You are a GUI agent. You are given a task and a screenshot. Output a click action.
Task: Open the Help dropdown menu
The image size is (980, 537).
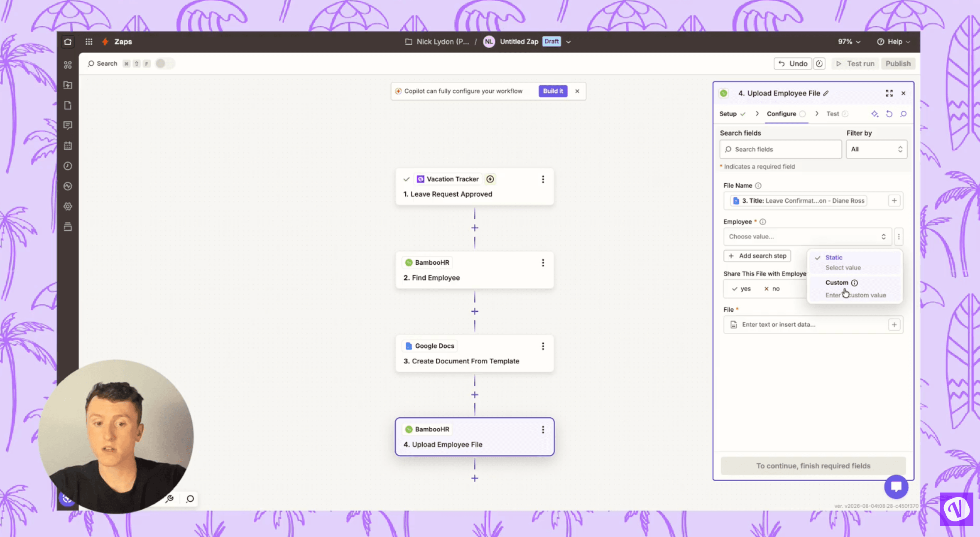(x=893, y=42)
